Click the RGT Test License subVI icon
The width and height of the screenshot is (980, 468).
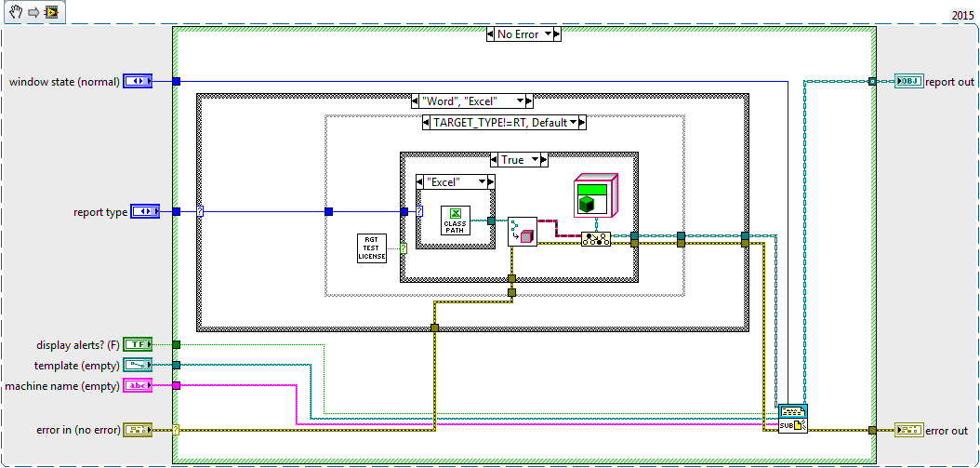coord(373,248)
